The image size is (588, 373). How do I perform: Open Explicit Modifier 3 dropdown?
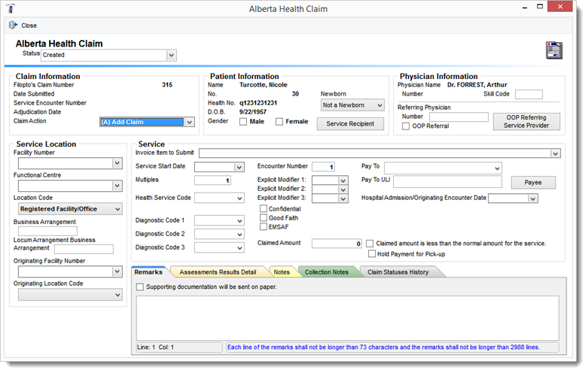tap(343, 199)
